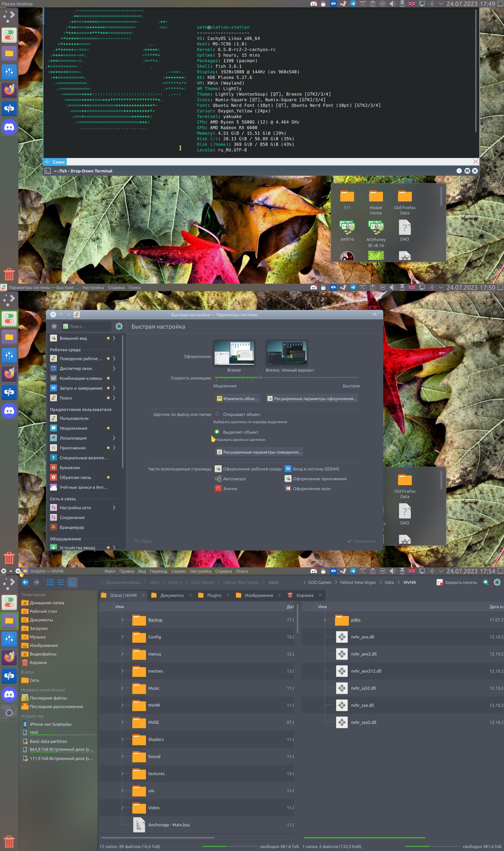Viewport: 504px width, 851px height.
Task: Close the Yakuake session with the red X
Action: pyautogui.click(x=475, y=162)
